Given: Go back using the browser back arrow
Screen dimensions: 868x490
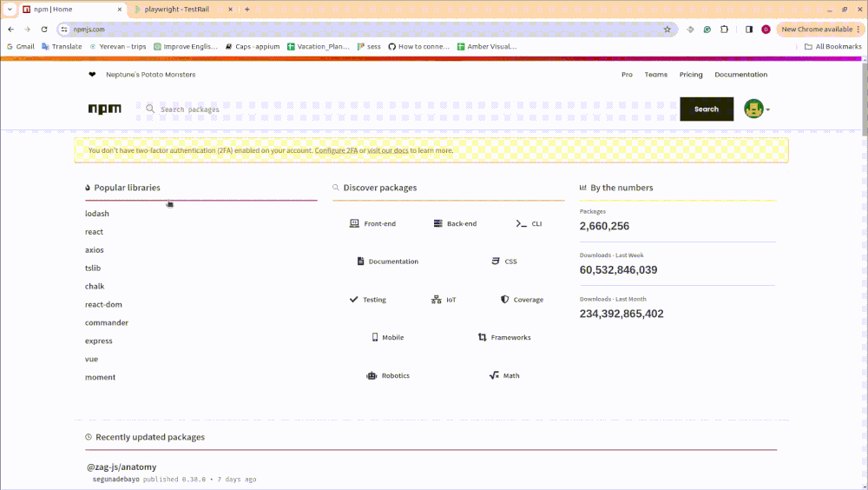Looking at the screenshot, I should [10, 29].
